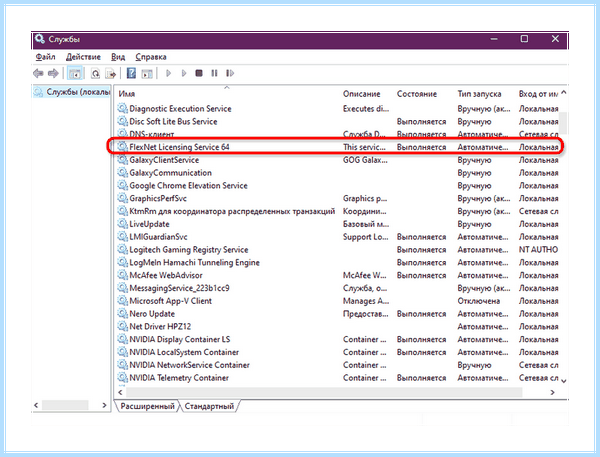Image resolution: width=600 pixels, height=457 pixels.
Task: Sort by the Описание column header
Action: tap(362, 94)
